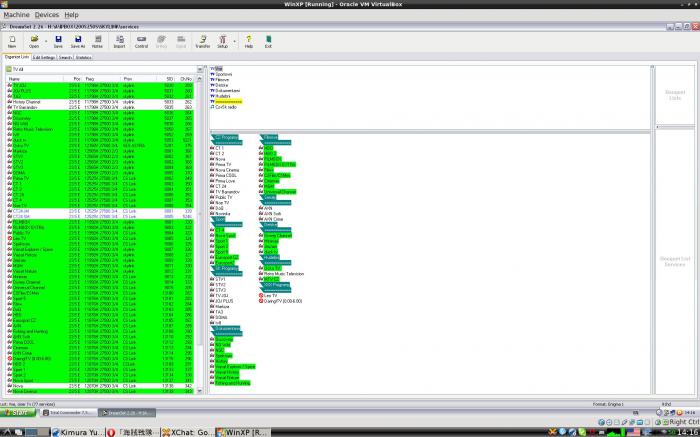Open Opera browser window in host taskbar
Viewport: 700px width, 437px height.
click(133, 433)
